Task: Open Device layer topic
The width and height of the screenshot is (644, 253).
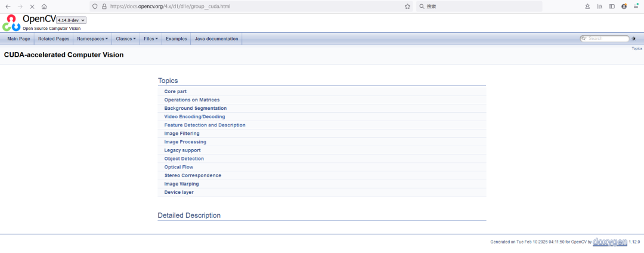Action: [179, 192]
